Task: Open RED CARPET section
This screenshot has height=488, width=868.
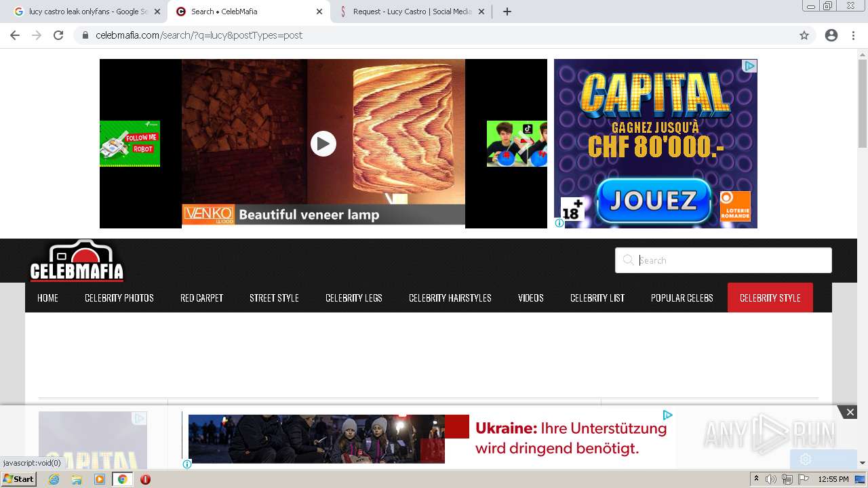Action: pos(201,298)
